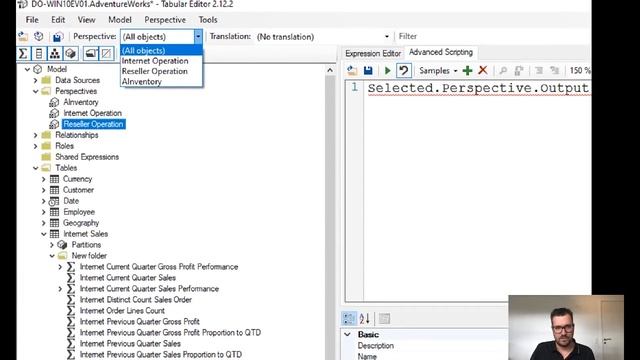Viewport: 640px width, 360px height.
Task: Collapse the New folder display folder
Action: coord(52,256)
